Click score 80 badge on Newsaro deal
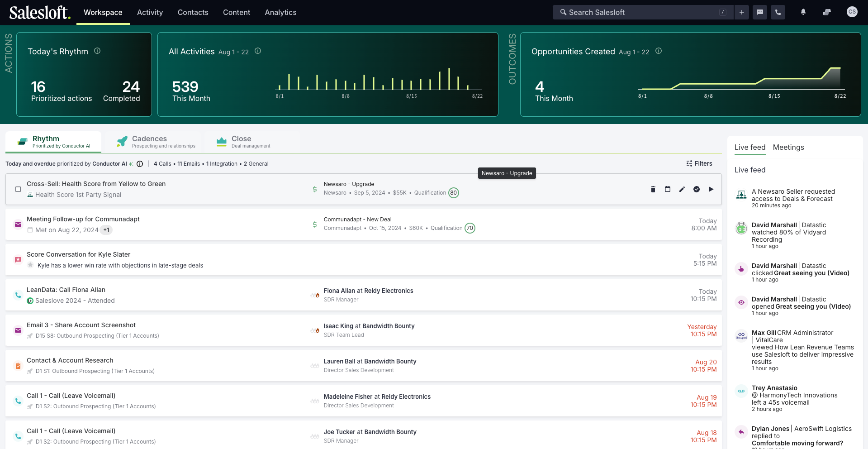Viewport: 868px width, 449px height. coord(454,193)
